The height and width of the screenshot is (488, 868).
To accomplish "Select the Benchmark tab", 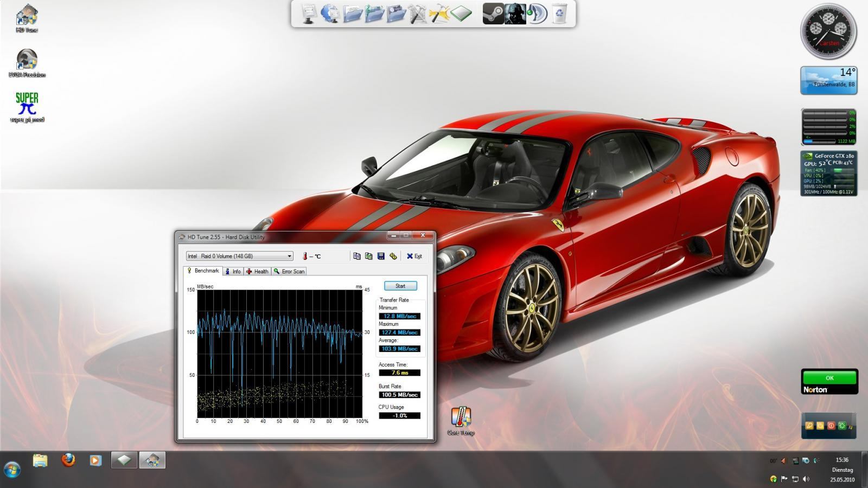I will (x=203, y=271).
